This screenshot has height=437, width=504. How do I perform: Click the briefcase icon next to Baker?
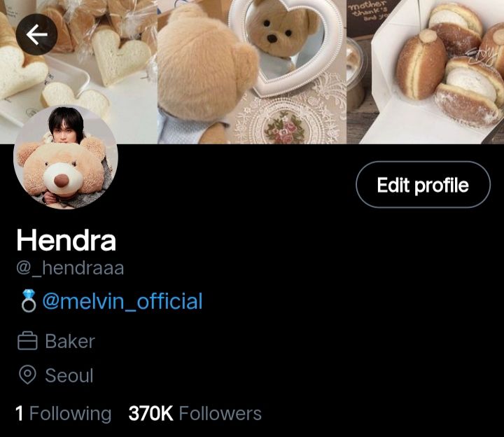pyautogui.click(x=27, y=341)
